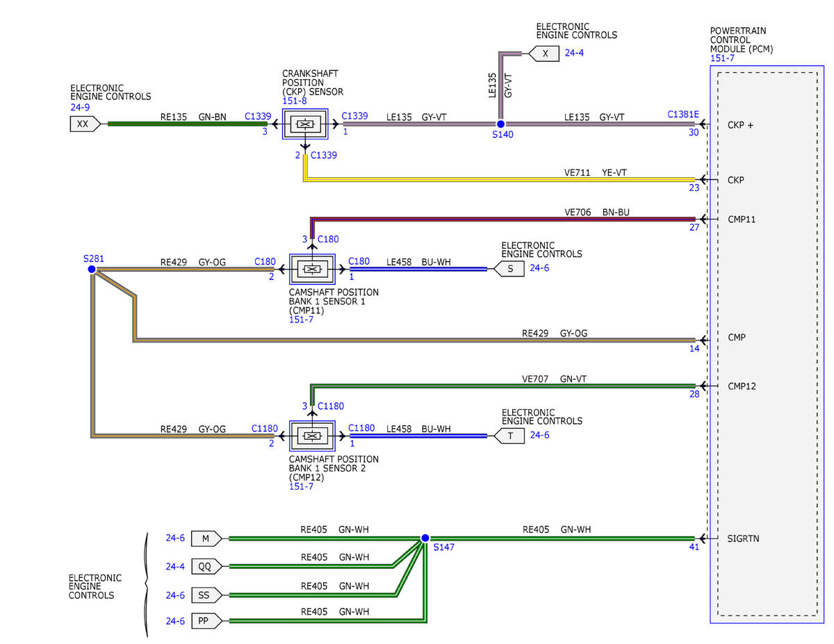This screenshot has width=834, height=644.
Task: Select the VE707 GN-VT wire label
Action: pos(555,379)
